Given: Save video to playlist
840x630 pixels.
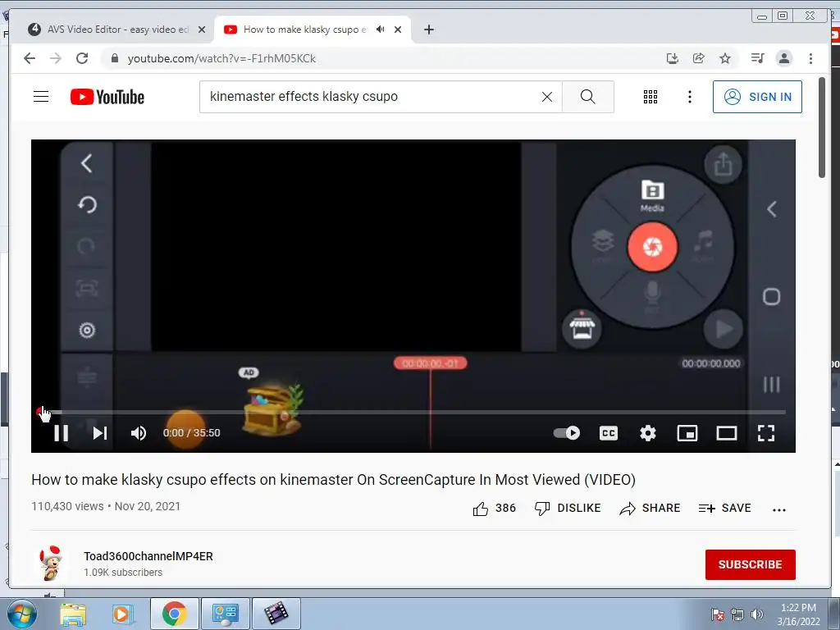Looking at the screenshot, I should [x=725, y=509].
